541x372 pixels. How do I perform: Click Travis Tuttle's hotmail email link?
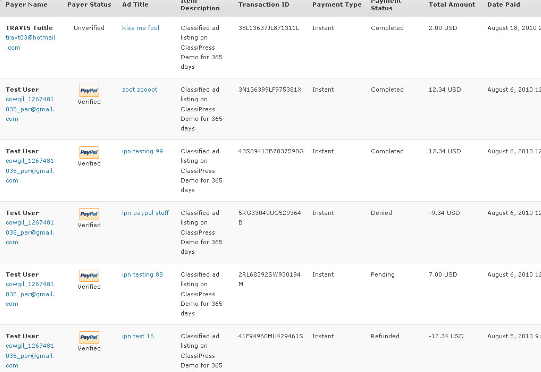[x=30, y=42]
